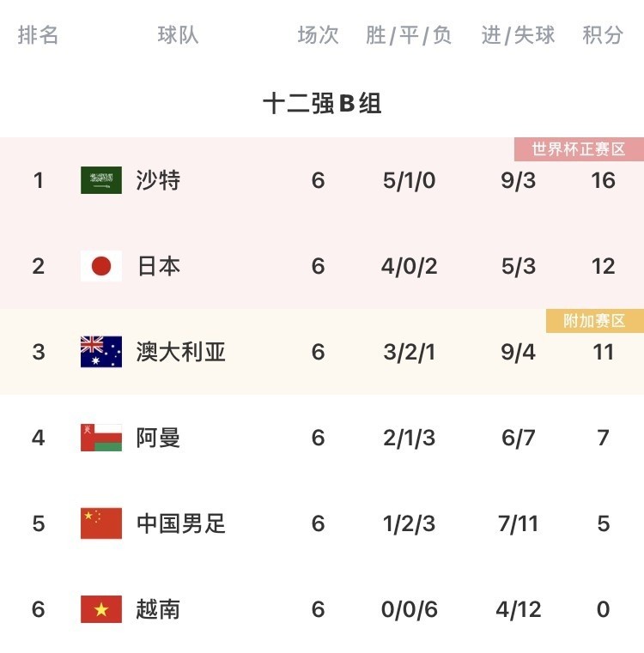Click the Australia flag icon

(x=101, y=352)
